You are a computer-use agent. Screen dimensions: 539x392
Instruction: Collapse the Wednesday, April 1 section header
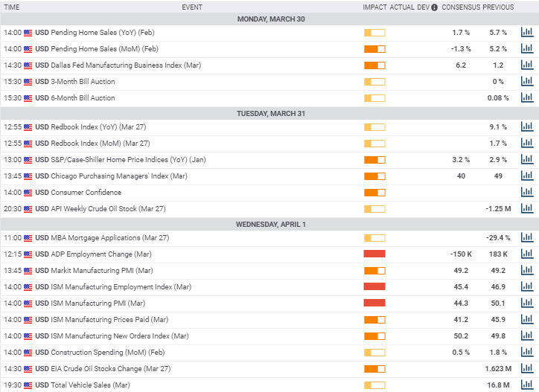coord(269,225)
